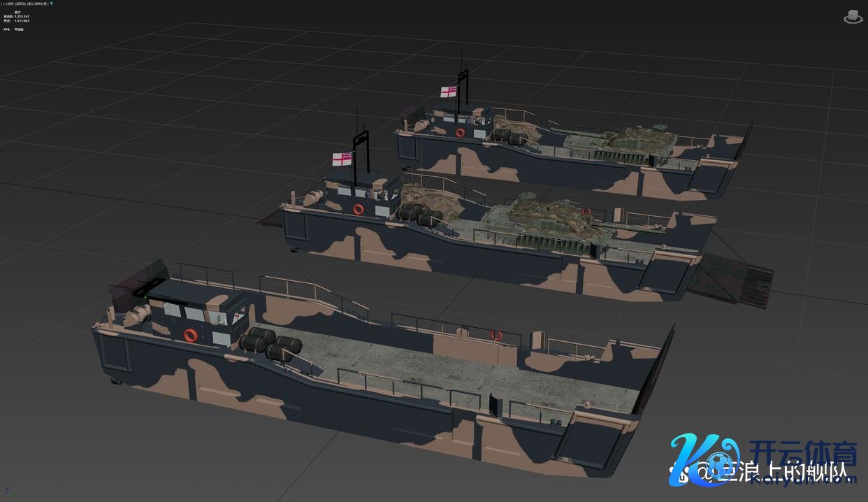The width and height of the screenshot is (868, 502).
Task: Click the polygon count statistic value
Action: (22, 16)
